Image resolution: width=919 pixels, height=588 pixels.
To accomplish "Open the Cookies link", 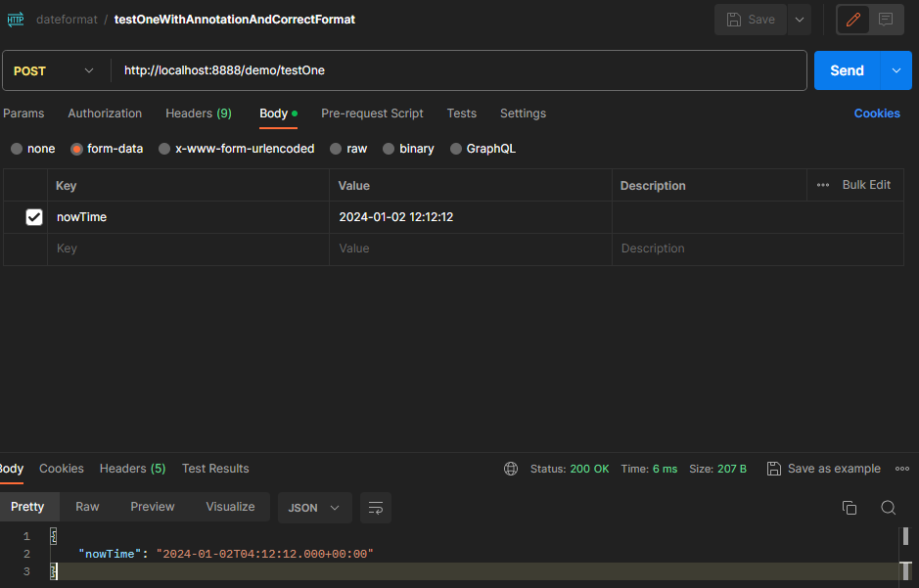I will pos(876,113).
